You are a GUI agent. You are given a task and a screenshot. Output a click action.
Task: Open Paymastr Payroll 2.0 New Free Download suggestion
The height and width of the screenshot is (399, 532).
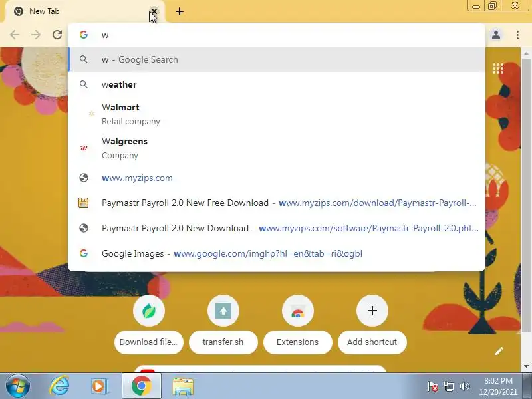click(x=277, y=203)
